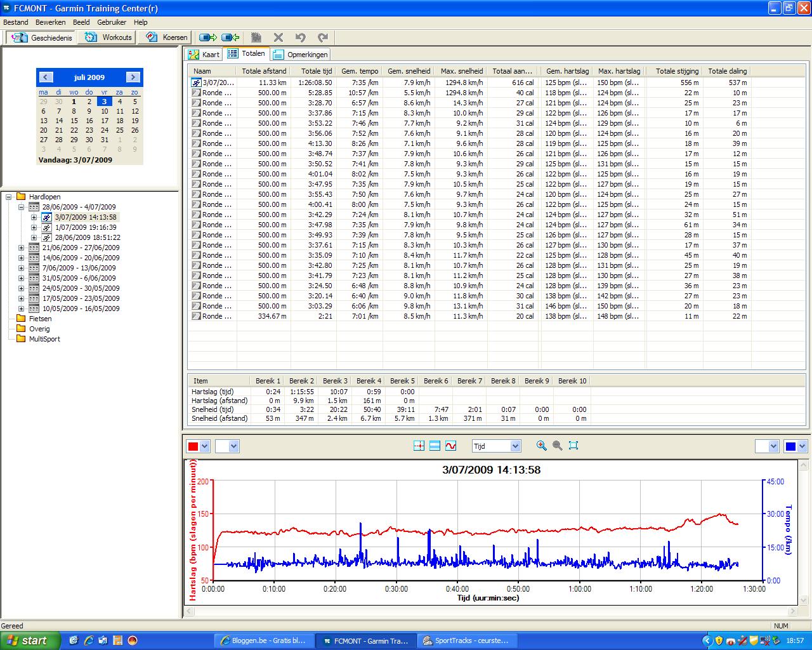Expand the 14/06/2009 - 20/06/2009 week
The height and width of the screenshot is (650, 812).
pos(22,258)
